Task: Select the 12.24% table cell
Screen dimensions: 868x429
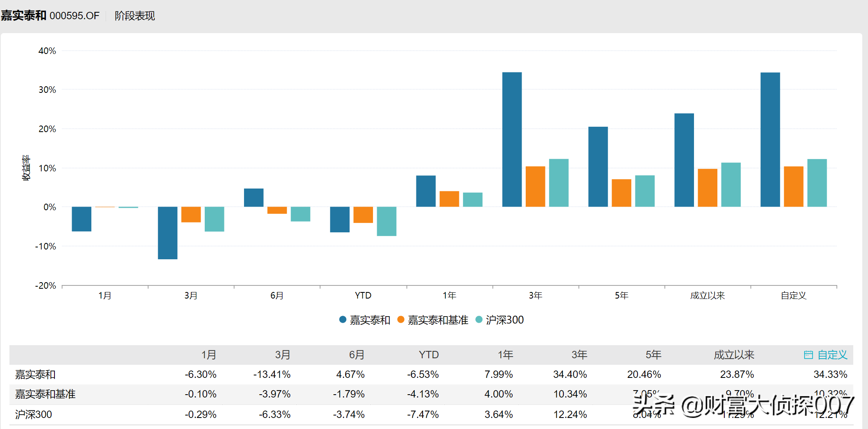Action: (570, 414)
